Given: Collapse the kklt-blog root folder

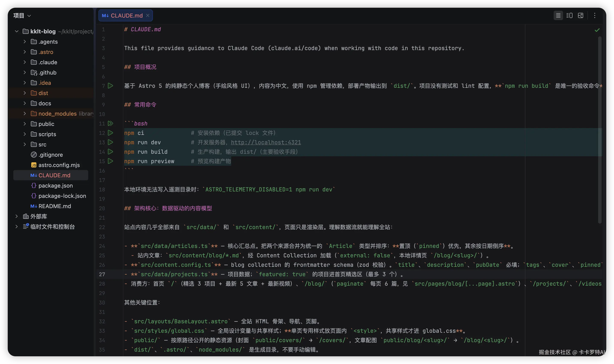Looking at the screenshot, I should point(16,31).
